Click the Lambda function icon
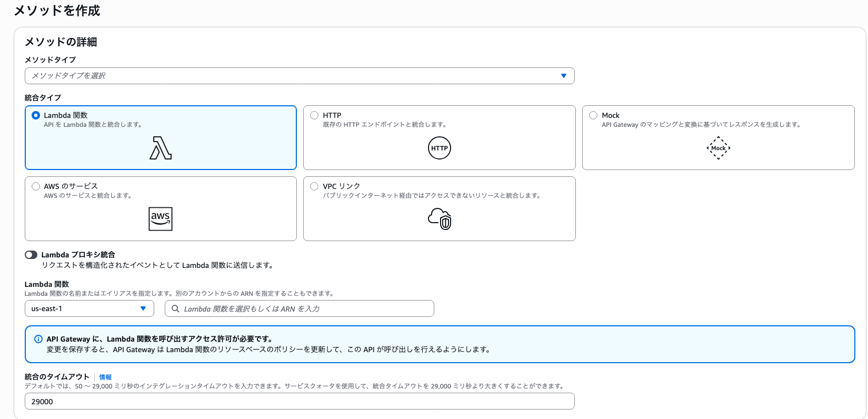Viewport: 868px width, 419px height. 161,148
